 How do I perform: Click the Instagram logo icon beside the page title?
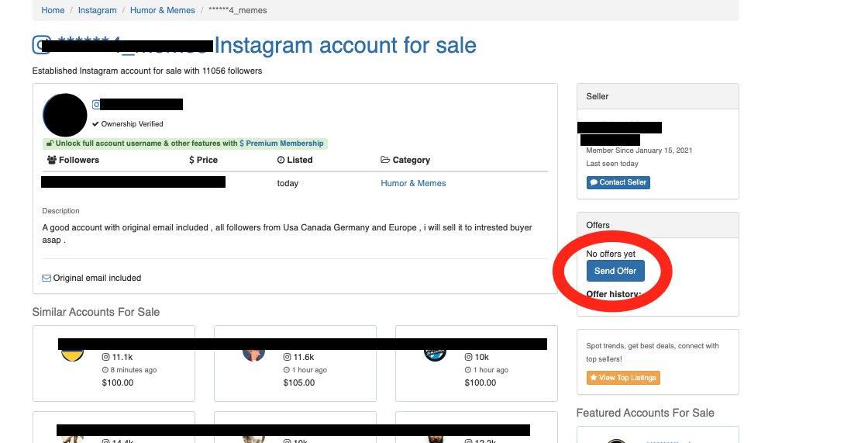(42, 45)
